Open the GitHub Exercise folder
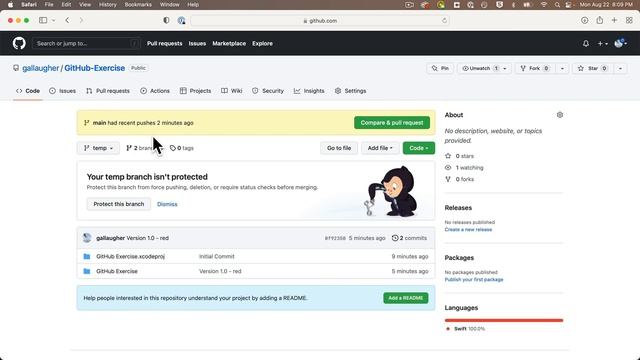 click(x=117, y=271)
